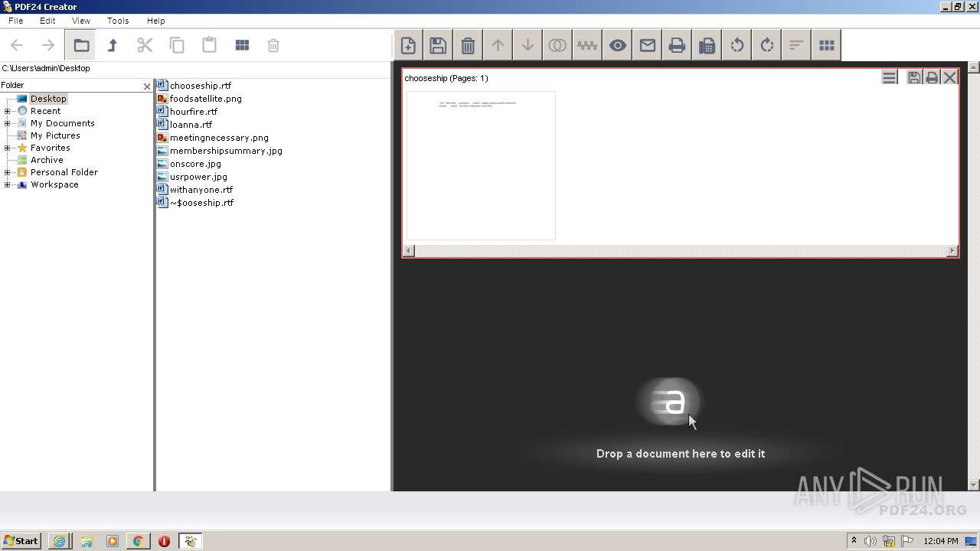
Task: Select file foodsatellite.png
Action: (205, 99)
